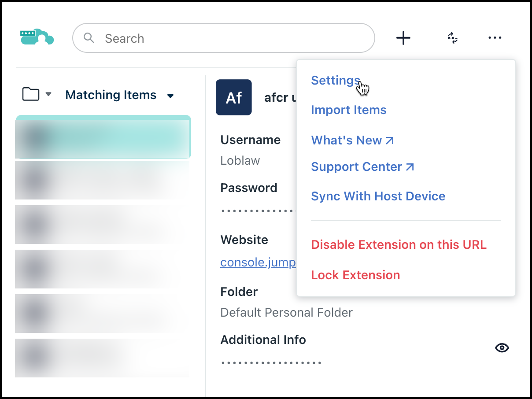Screen dimensions: 532x399
Task: Click Lock Extension option
Action: tap(355, 275)
